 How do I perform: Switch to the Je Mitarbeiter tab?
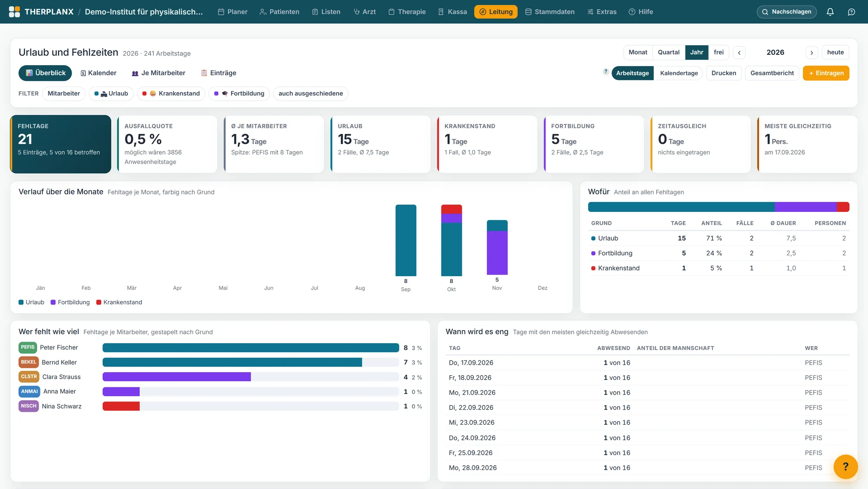158,73
